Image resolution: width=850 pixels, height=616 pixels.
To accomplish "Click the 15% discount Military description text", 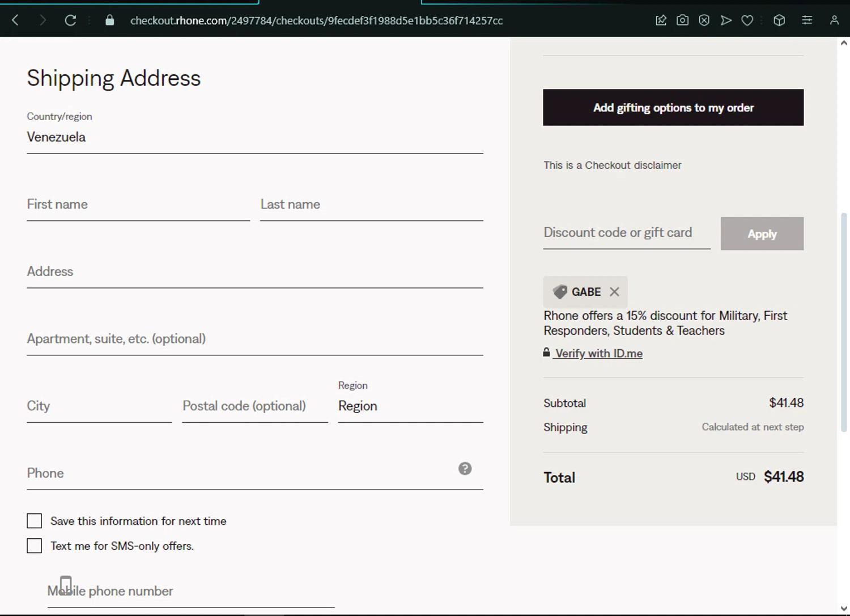I will pyautogui.click(x=665, y=323).
